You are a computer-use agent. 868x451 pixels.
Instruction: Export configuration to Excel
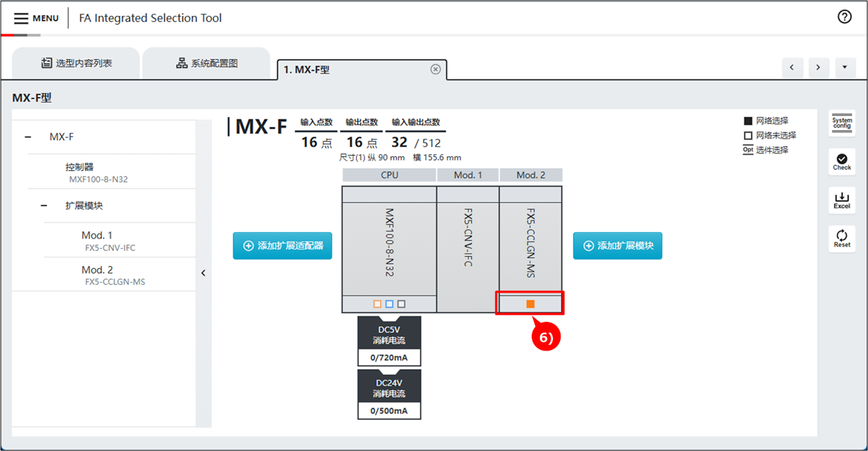pyautogui.click(x=841, y=200)
